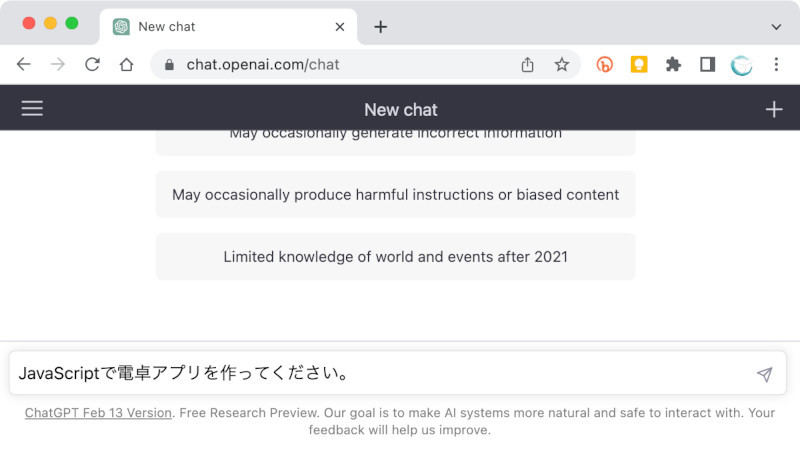Viewport: 800px width, 451px height.
Task: Send the message with paper plane icon
Action: pyautogui.click(x=764, y=374)
